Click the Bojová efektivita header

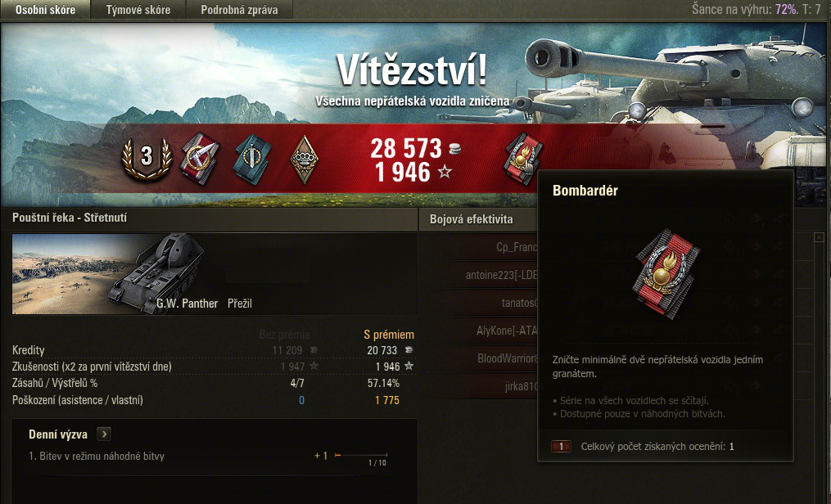point(471,219)
